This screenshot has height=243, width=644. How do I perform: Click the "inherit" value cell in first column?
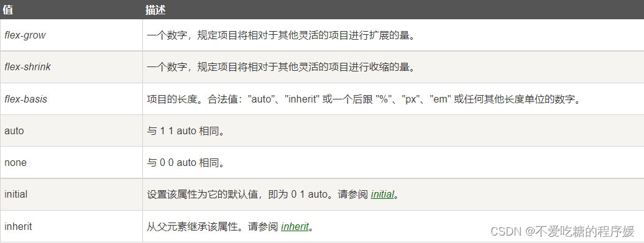[71, 226]
